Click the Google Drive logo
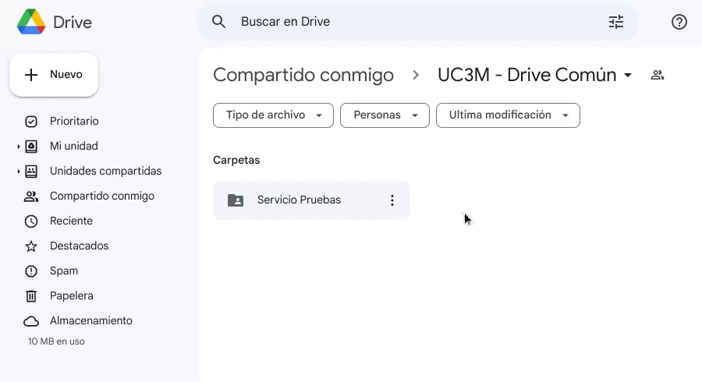The height and width of the screenshot is (382, 702). coord(31,22)
